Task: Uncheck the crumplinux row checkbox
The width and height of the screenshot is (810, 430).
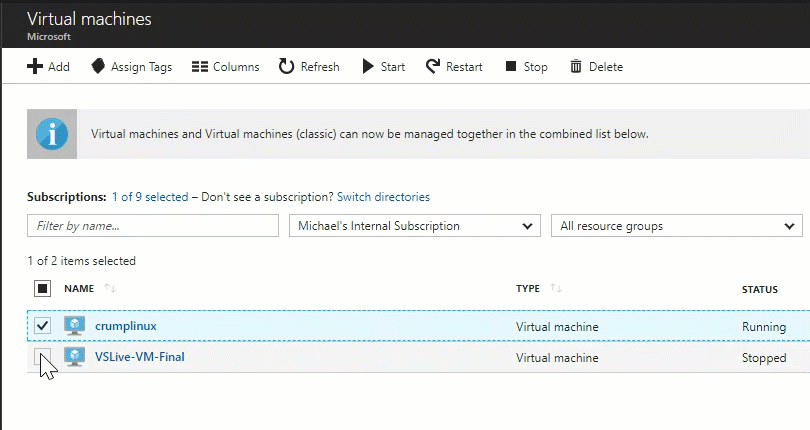Action: coord(42,326)
